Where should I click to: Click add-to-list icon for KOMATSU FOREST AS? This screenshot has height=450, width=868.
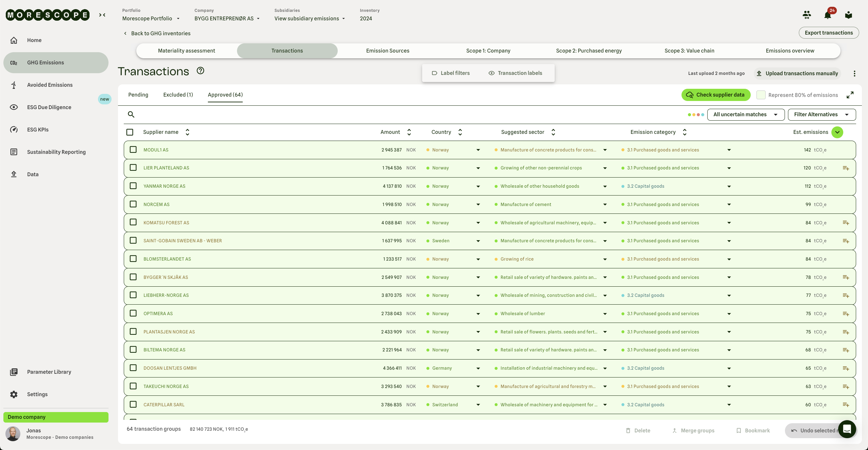coord(846,223)
